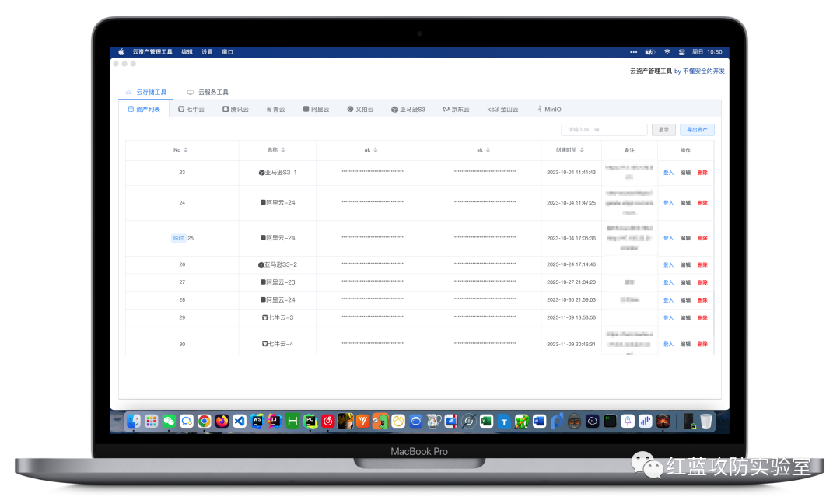This screenshot has width=840, height=504.
Task: Click 登入 for row 29 七牛云-3
Action: pos(669,318)
